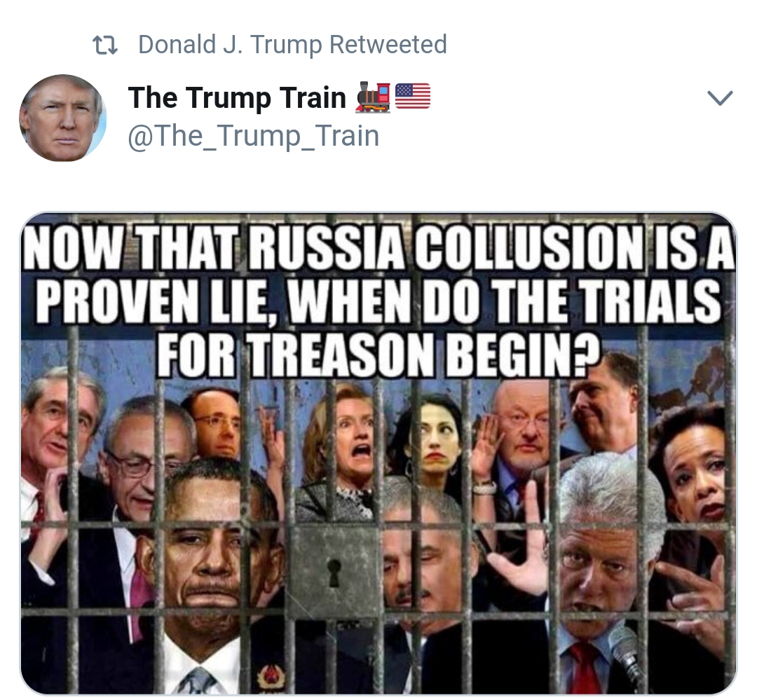Click the retweet arrows icon

(x=104, y=45)
